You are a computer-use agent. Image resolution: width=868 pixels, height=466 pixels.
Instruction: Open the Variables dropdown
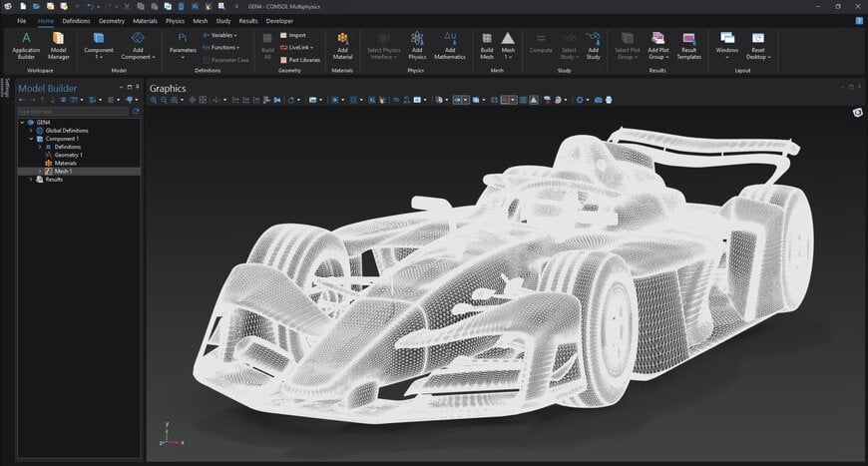tap(220, 35)
